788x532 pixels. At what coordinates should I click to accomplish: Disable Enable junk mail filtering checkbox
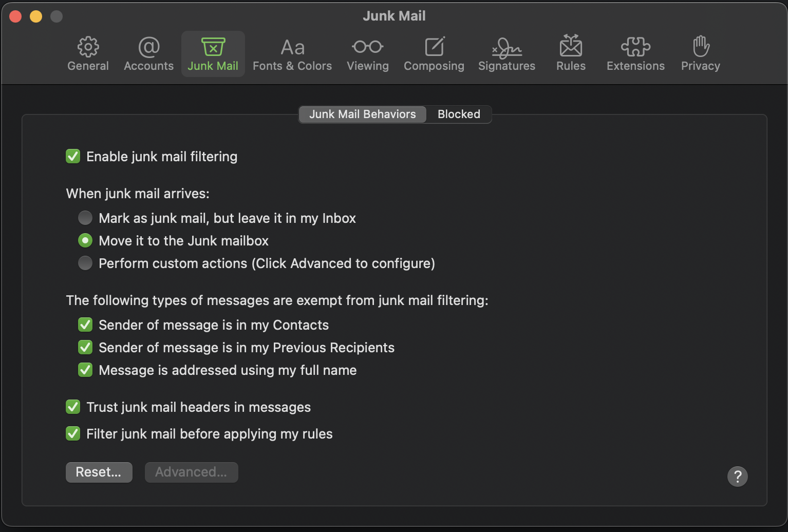tap(73, 156)
